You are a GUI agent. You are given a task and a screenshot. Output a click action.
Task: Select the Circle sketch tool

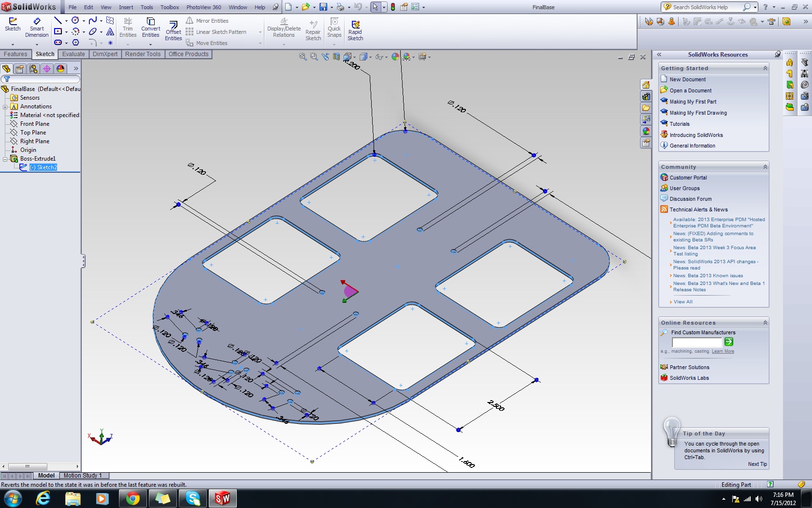click(x=75, y=20)
